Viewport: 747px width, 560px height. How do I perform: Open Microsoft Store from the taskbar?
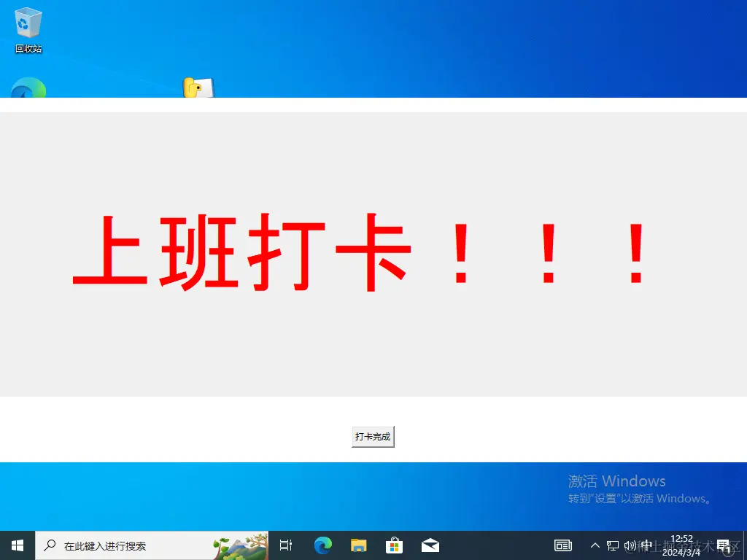pyautogui.click(x=395, y=545)
